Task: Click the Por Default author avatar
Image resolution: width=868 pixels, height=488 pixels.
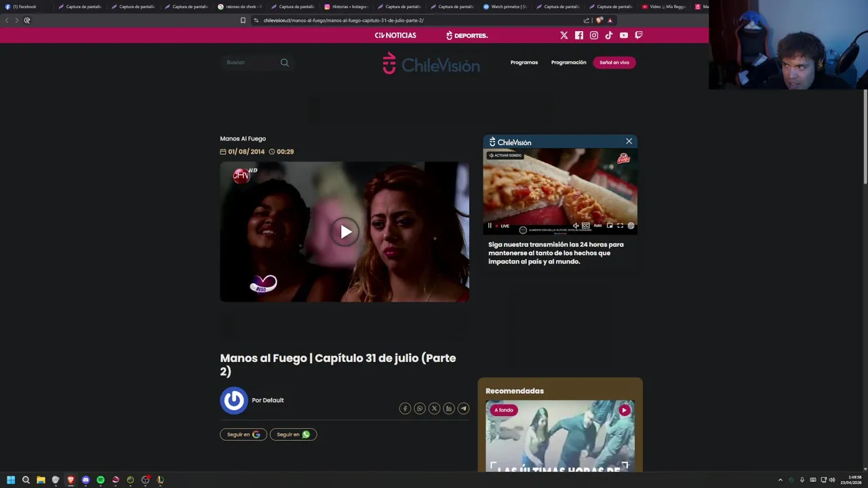Action: click(234, 401)
